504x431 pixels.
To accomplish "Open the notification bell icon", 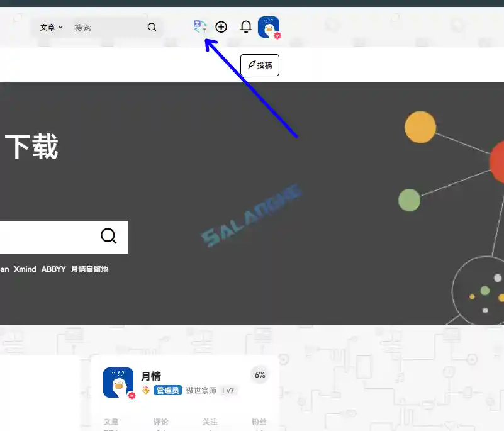I will pos(245,27).
